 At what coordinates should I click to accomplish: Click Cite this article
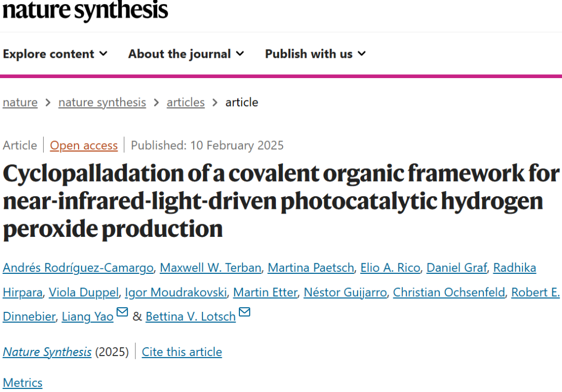[182, 352]
